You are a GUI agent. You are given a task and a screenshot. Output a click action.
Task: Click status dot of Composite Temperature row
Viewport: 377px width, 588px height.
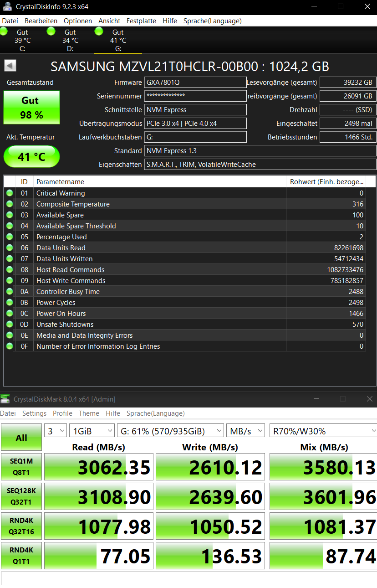[x=10, y=204]
